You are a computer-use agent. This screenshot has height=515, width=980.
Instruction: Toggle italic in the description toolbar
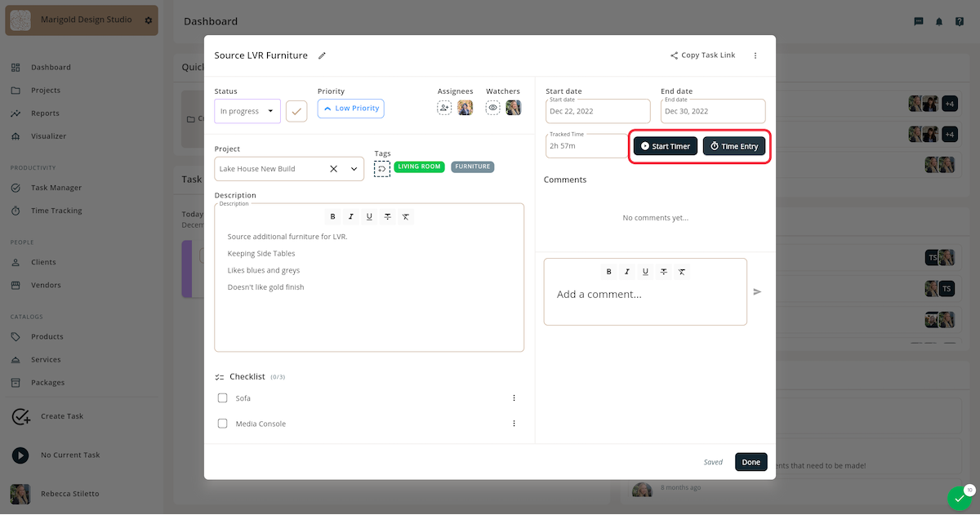351,216
